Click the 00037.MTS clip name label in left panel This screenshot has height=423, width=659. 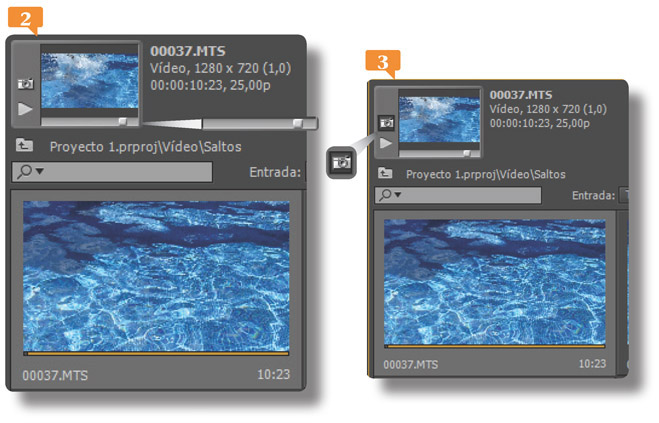point(47,374)
